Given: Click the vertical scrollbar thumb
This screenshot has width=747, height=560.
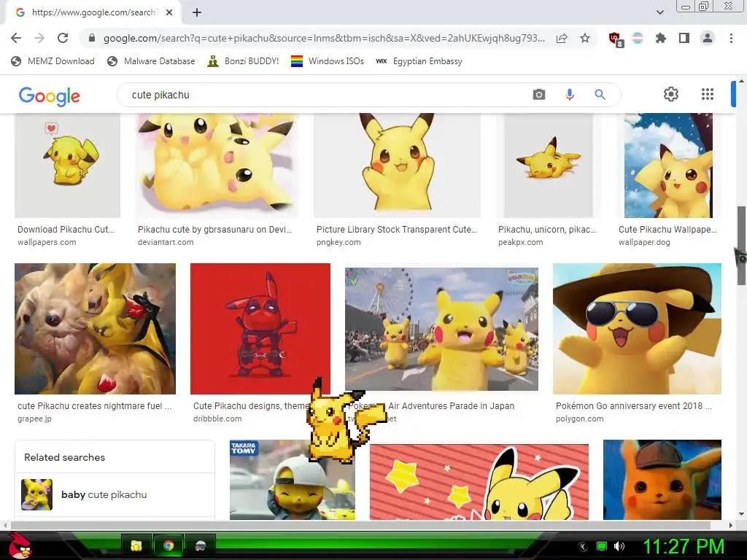Looking at the screenshot, I should 741,246.
